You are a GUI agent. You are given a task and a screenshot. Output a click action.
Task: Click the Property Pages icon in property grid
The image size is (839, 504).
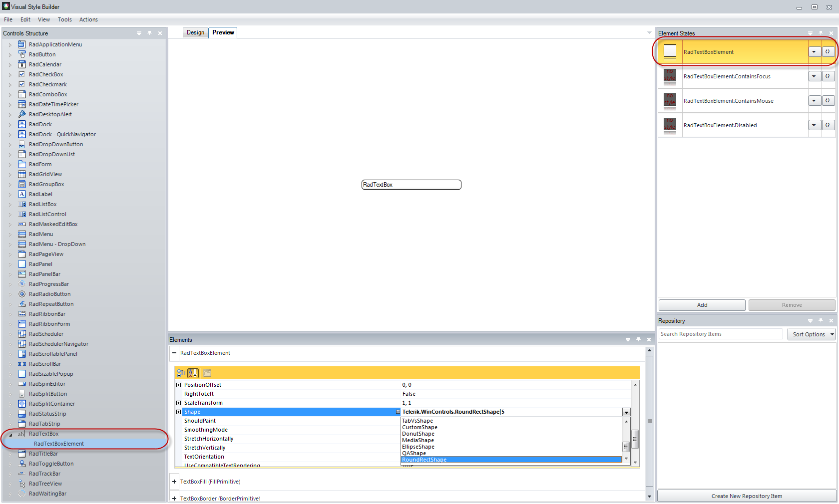click(207, 373)
